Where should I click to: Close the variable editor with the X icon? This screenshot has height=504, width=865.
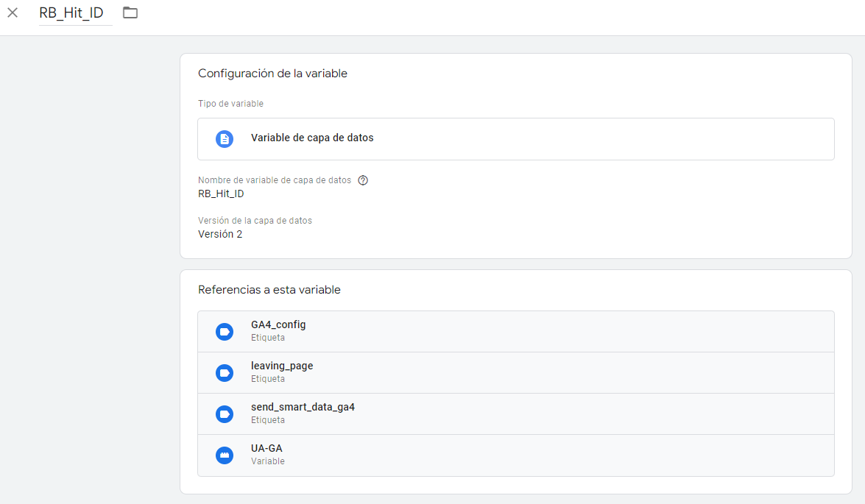tap(12, 13)
